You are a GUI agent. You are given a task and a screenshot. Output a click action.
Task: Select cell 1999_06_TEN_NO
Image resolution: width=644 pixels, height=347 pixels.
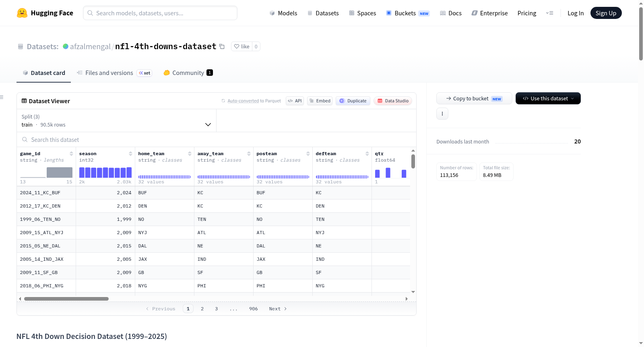[46, 219]
